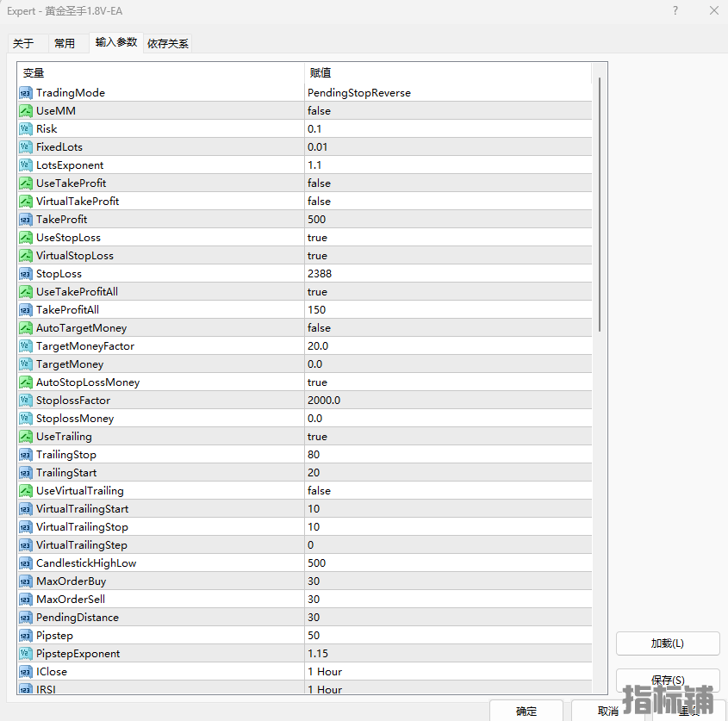This screenshot has height=721, width=728.
Task: Click the icon beside TargetMoney
Action: click(26, 364)
